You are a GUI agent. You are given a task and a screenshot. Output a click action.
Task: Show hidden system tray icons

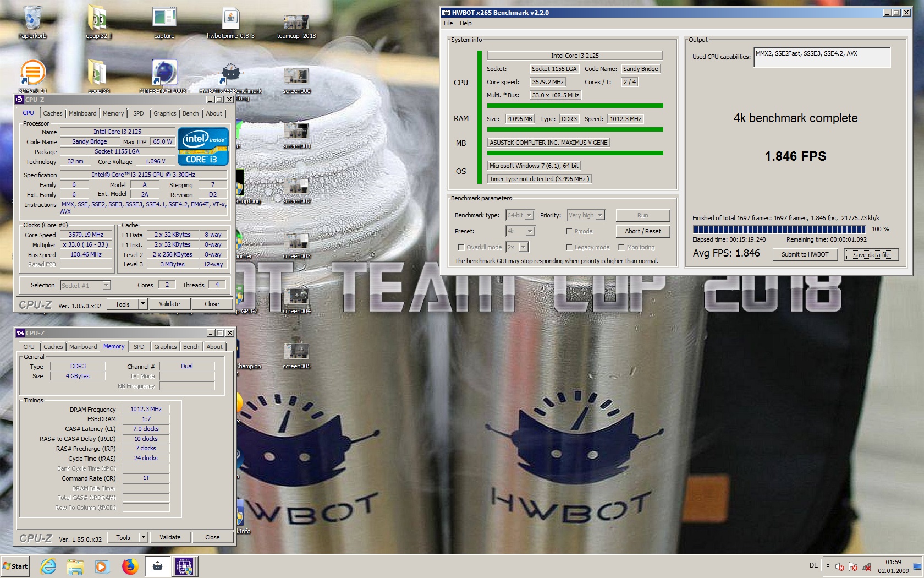pyautogui.click(x=828, y=566)
